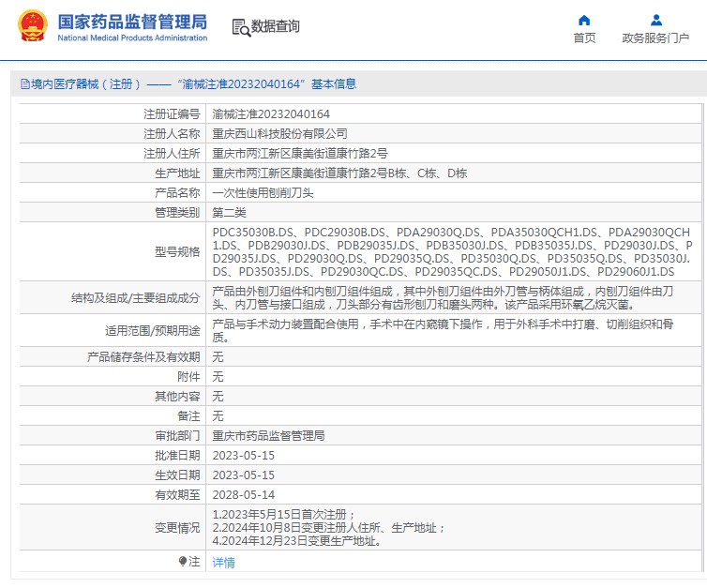Image resolution: width=707 pixels, height=588 pixels.
Task: Click the document icon before 境内医疗器械
Action: coord(25,83)
